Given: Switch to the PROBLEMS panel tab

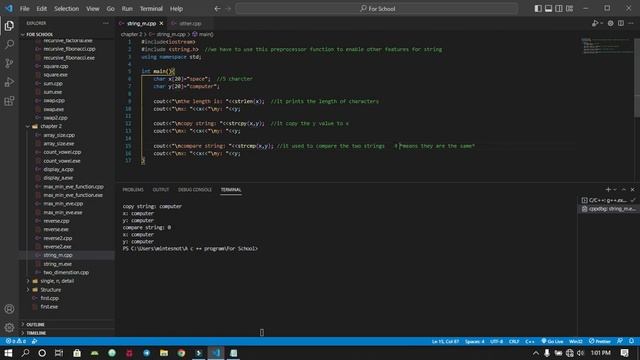Looking at the screenshot, I should [133, 190].
